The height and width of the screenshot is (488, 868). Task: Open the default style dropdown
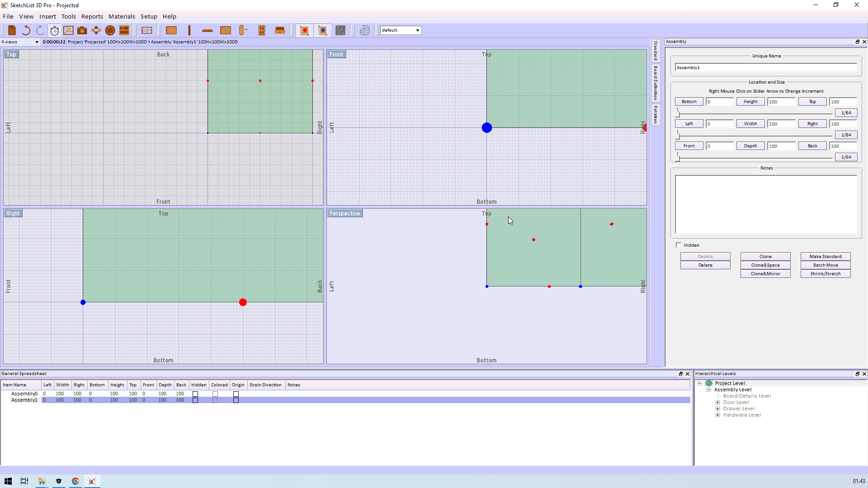pyautogui.click(x=417, y=30)
